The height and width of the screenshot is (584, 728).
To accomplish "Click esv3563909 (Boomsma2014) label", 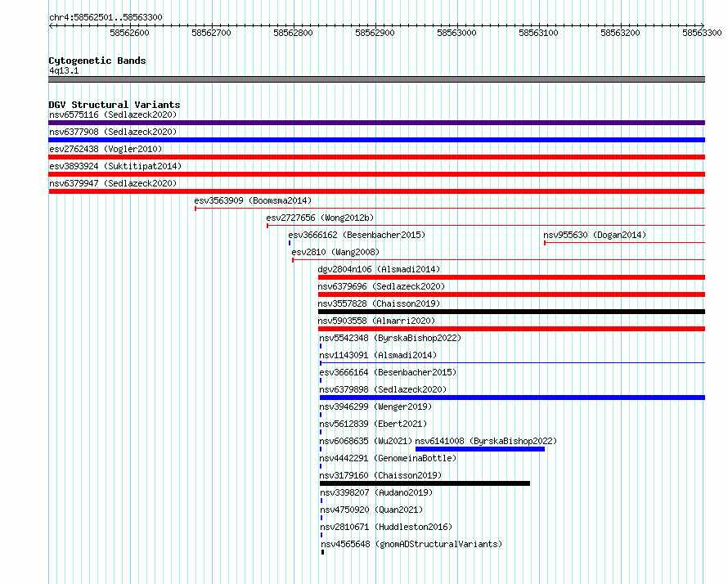I will pos(253,200).
